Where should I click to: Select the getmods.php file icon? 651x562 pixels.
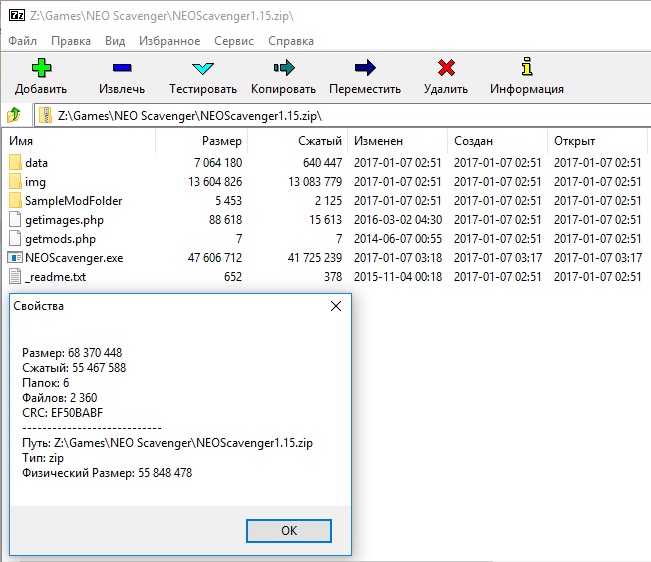pos(15,239)
